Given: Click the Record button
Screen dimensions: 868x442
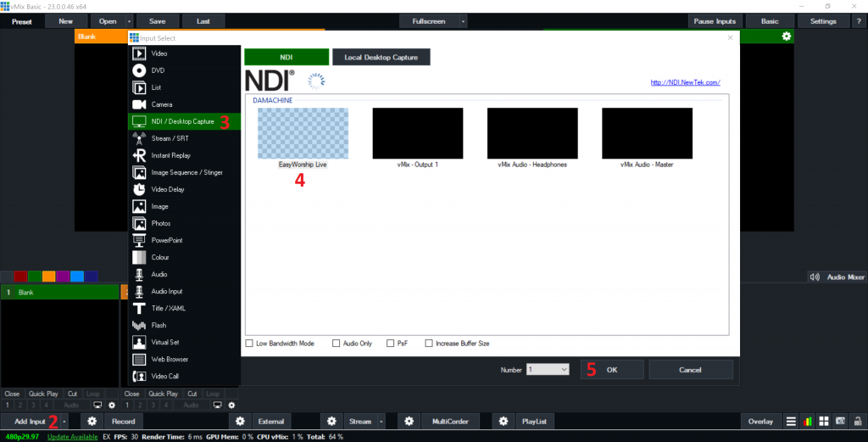Looking at the screenshot, I should tap(124, 422).
